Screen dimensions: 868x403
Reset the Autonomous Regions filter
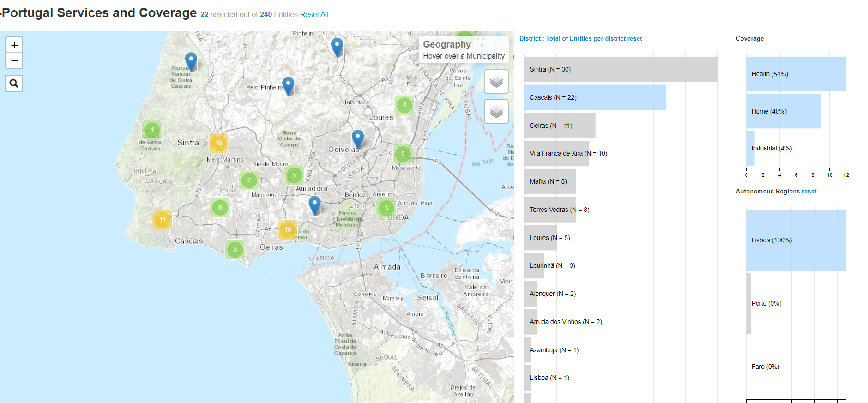pos(809,191)
